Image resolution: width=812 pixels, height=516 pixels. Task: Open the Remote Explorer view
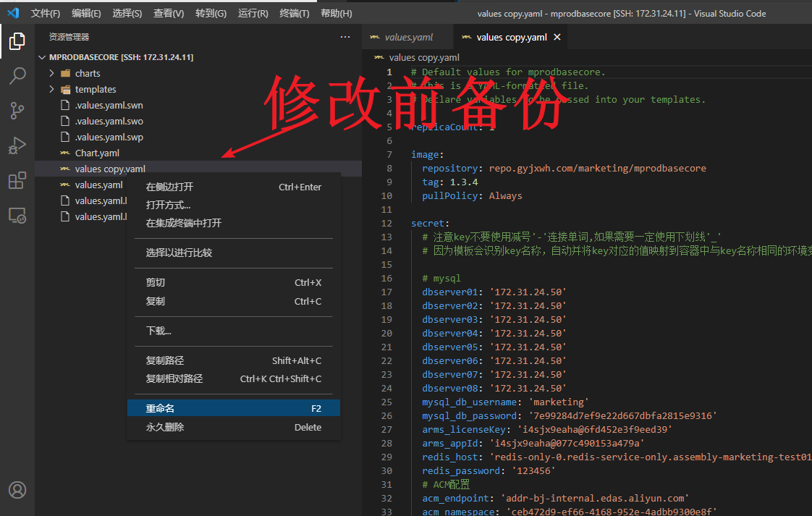click(17, 215)
